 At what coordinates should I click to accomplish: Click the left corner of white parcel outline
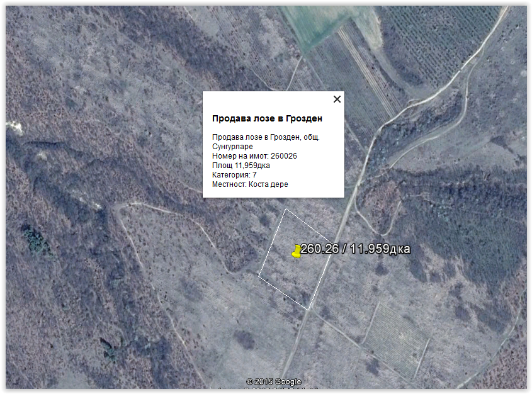(x=259, y=275)
